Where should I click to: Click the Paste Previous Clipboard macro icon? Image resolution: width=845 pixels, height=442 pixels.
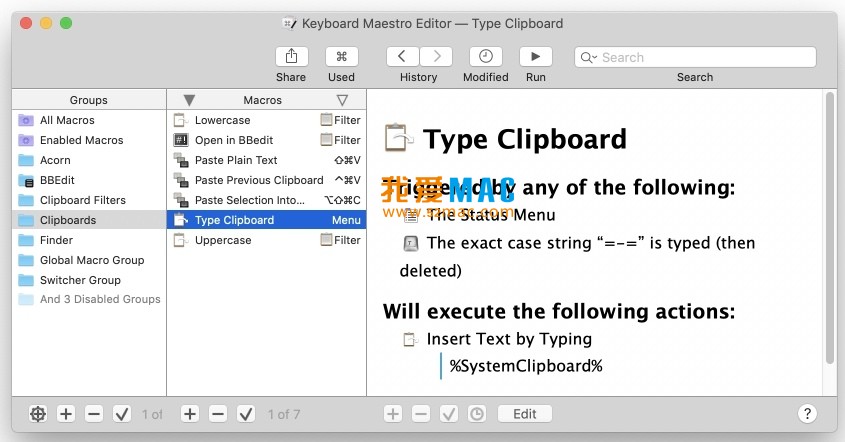click(x=181, y=180)
